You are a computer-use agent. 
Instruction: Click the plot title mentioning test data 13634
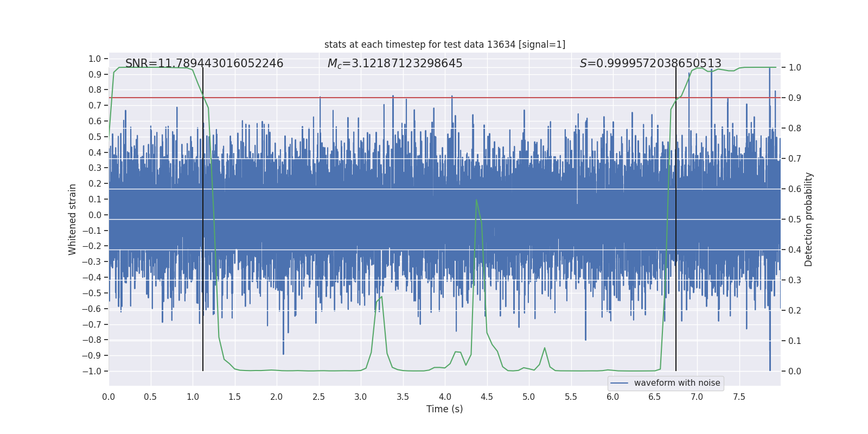[444, 44]
